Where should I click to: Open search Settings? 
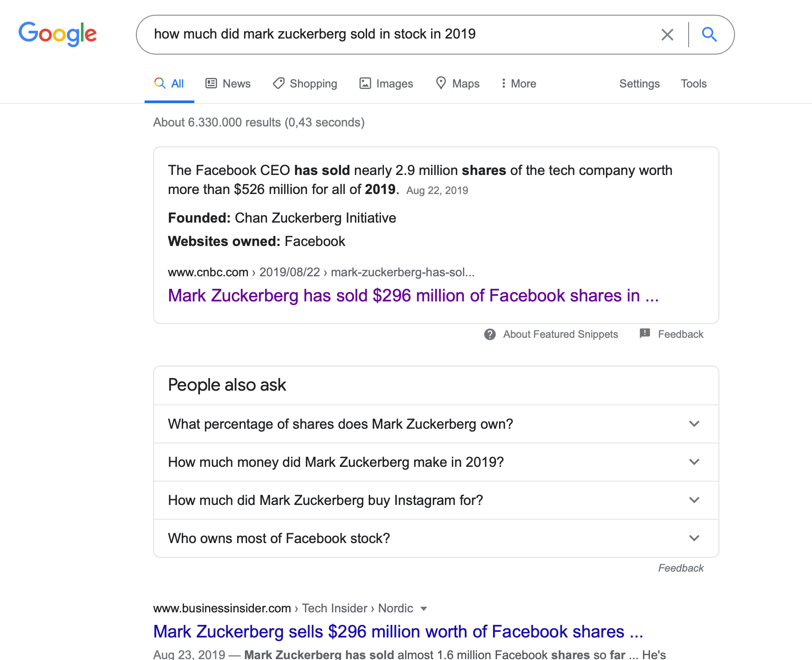click(x=639, y=83)
